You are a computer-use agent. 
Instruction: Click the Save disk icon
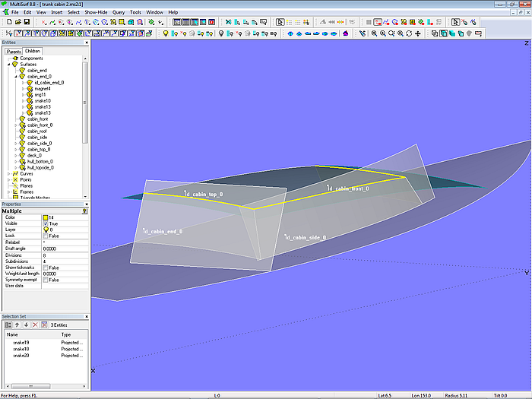(x=27, y=22)
